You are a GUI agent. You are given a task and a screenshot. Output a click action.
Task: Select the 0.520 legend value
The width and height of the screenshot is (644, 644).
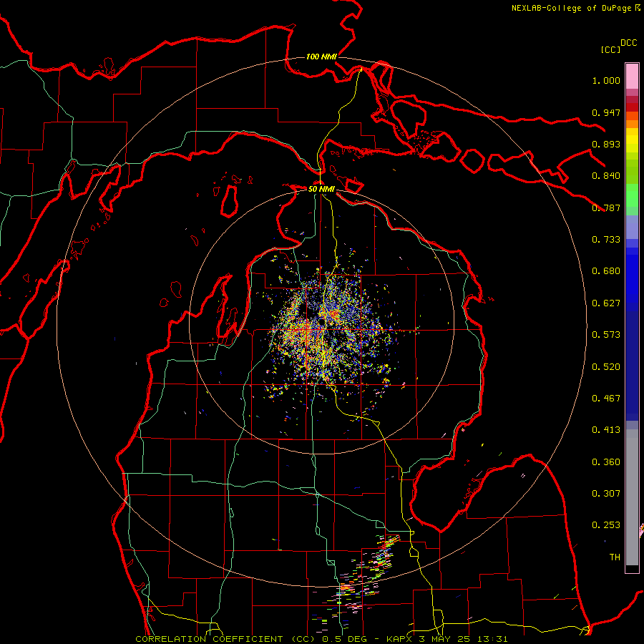click(x=606, y=367)
